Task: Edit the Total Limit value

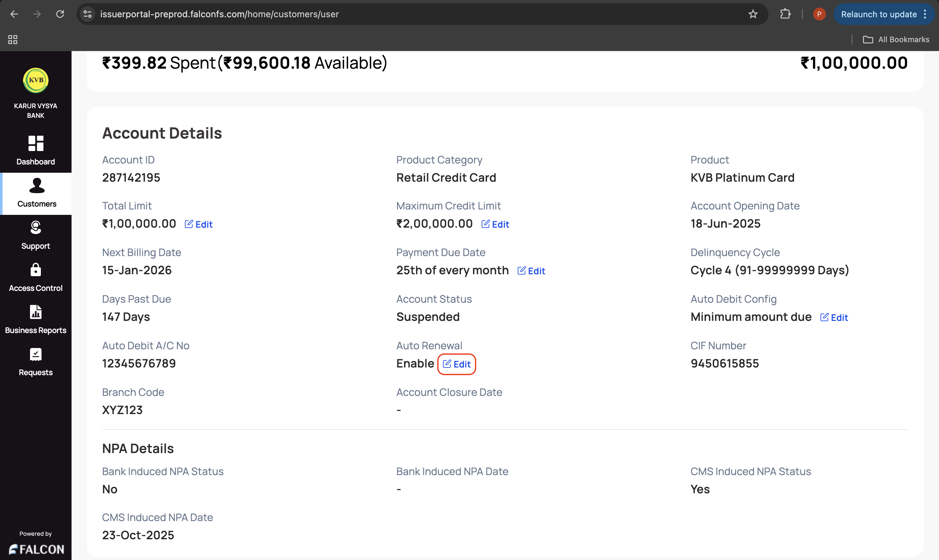Action: (199, 224)
